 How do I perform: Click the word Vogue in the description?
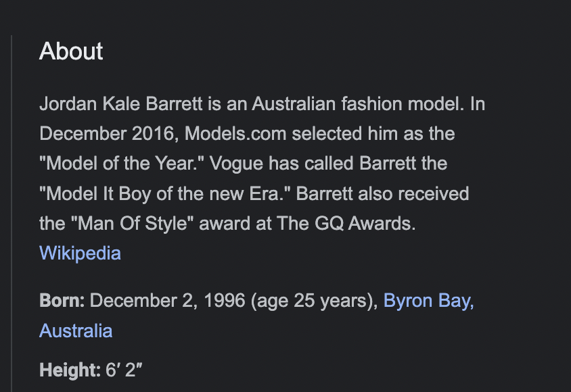tap(236, 164)
